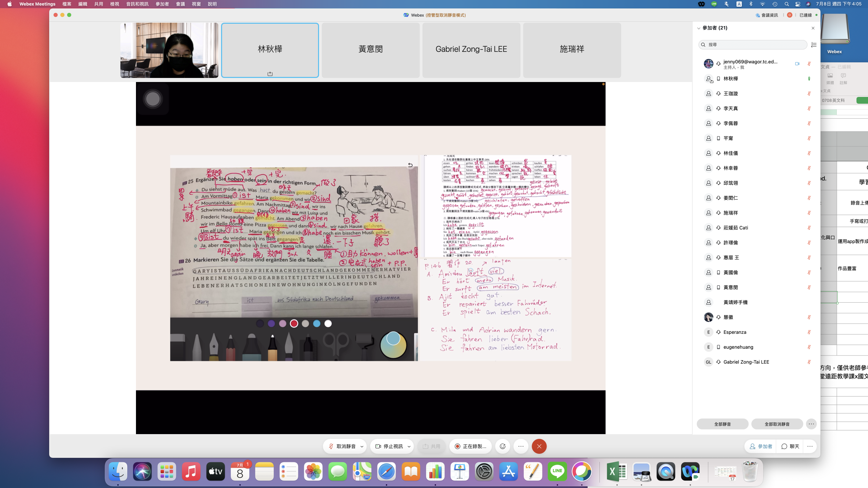Image resolution: width=868 pixels, height=488 pixels.
Task: Click the reactions smiley icon
Action: [x=502, y=446]
